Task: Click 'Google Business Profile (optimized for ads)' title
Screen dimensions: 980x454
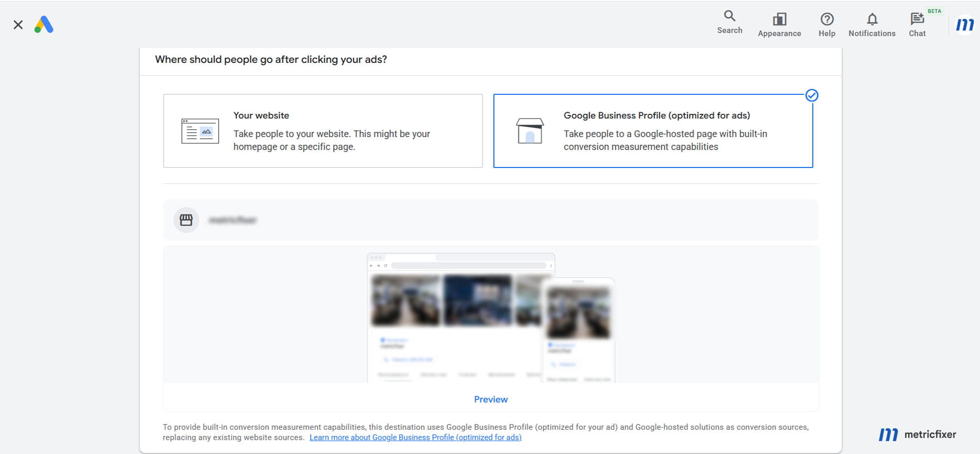Action: (x=657, y=115)
